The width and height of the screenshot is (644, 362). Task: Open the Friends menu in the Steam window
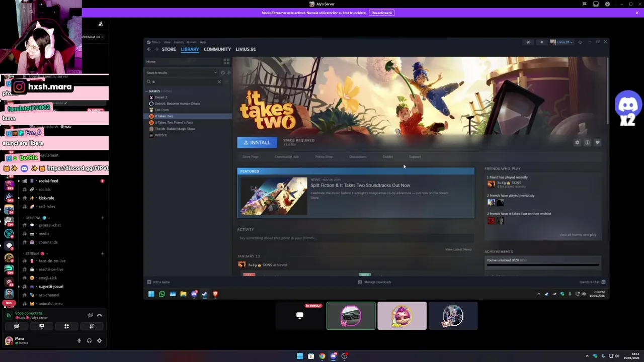(179, 42)
